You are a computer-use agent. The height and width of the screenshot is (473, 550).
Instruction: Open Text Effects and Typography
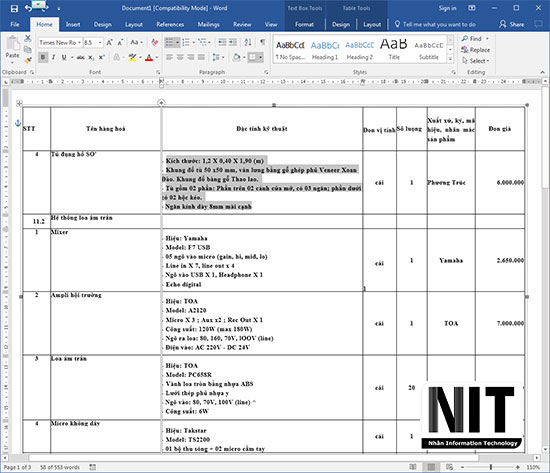pyautogui.click(x=117, y=57)
